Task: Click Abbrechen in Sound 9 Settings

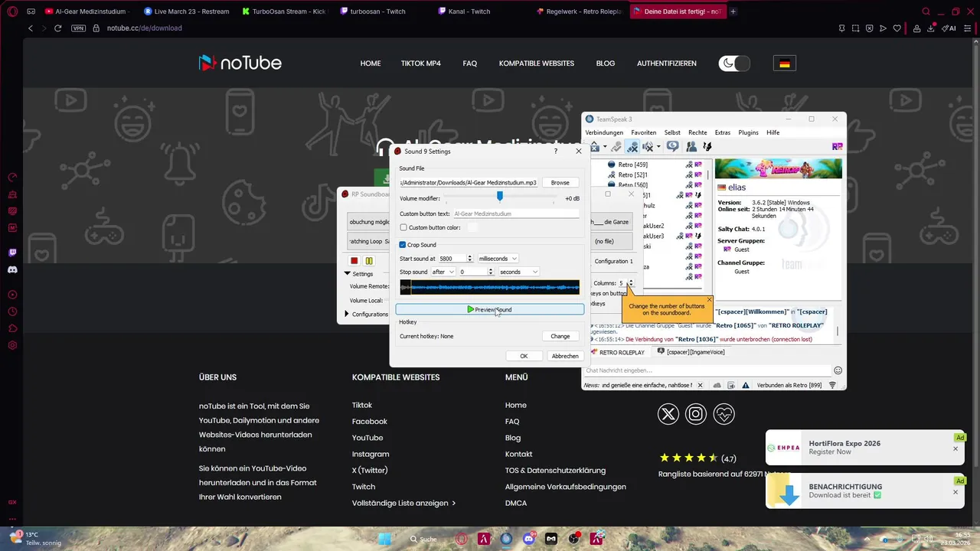Action: pyautogui.click(x=565, y=357)
